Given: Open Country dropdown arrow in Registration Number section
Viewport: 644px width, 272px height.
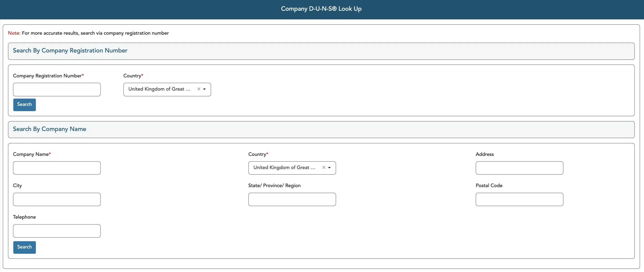Looking at the screenshot, I should tap(205, 89).
